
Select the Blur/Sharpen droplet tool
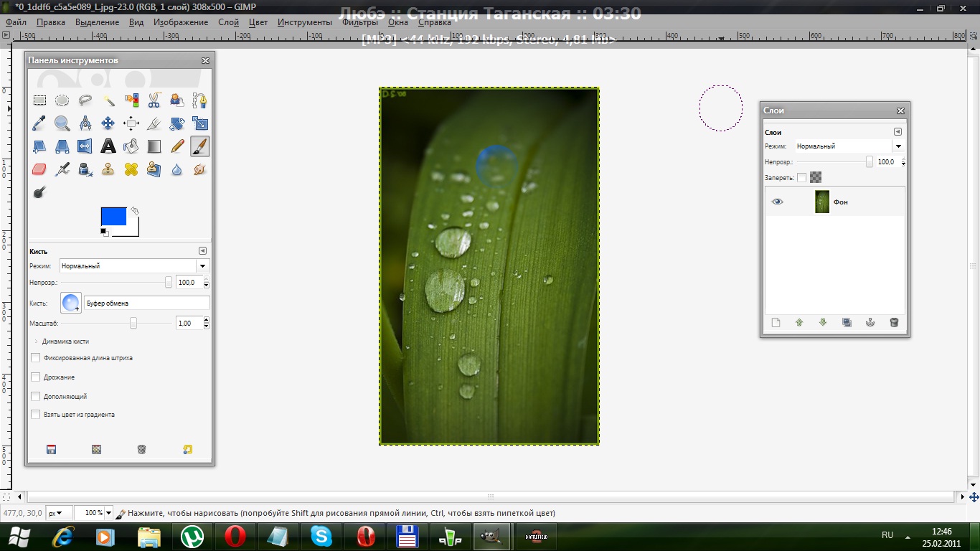coord(177,169)
